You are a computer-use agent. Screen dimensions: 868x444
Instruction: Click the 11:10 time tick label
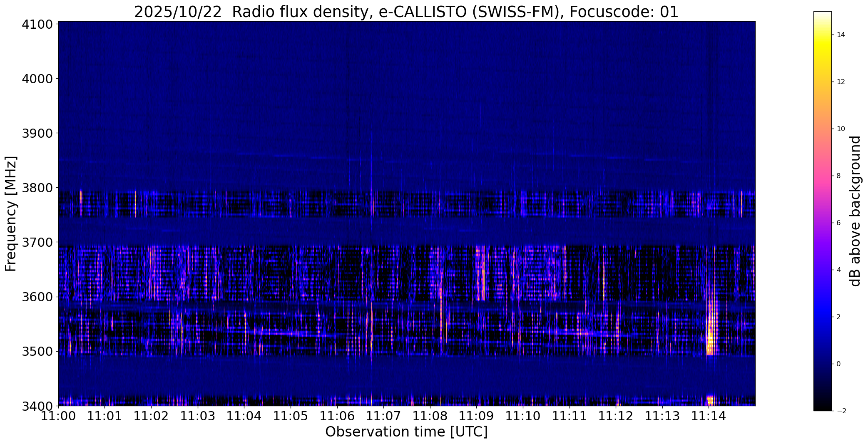point(523,416)
